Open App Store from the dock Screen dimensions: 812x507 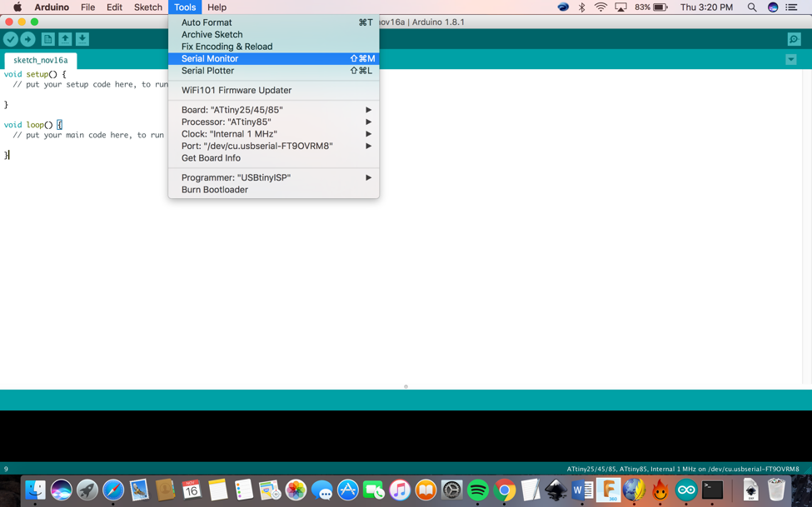(x=348, y=490)
